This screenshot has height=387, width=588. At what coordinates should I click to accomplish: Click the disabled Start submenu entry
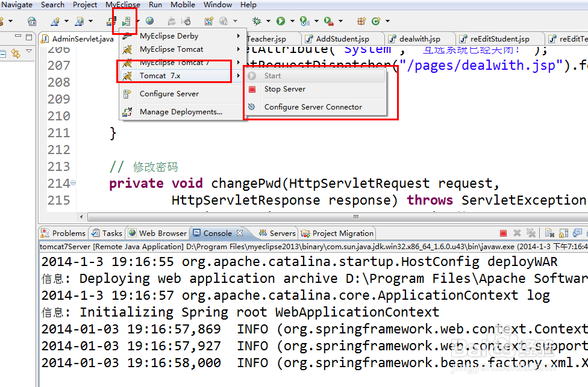pos(316,76)
